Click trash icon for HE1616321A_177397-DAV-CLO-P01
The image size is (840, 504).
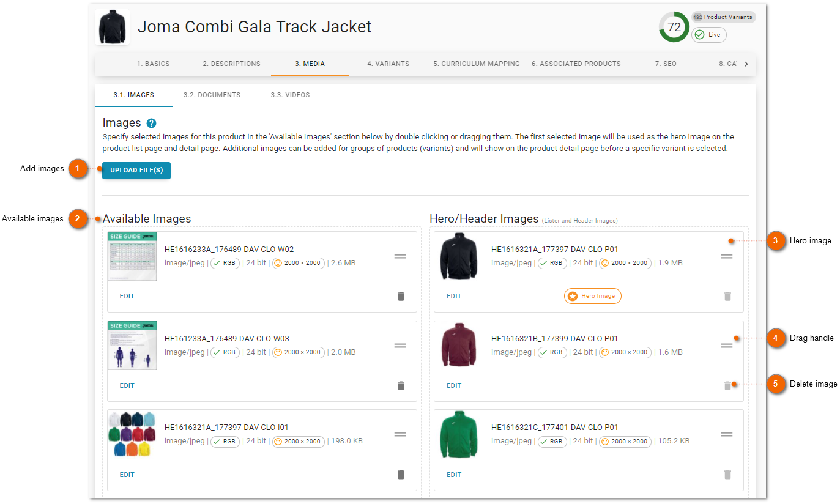727,296
